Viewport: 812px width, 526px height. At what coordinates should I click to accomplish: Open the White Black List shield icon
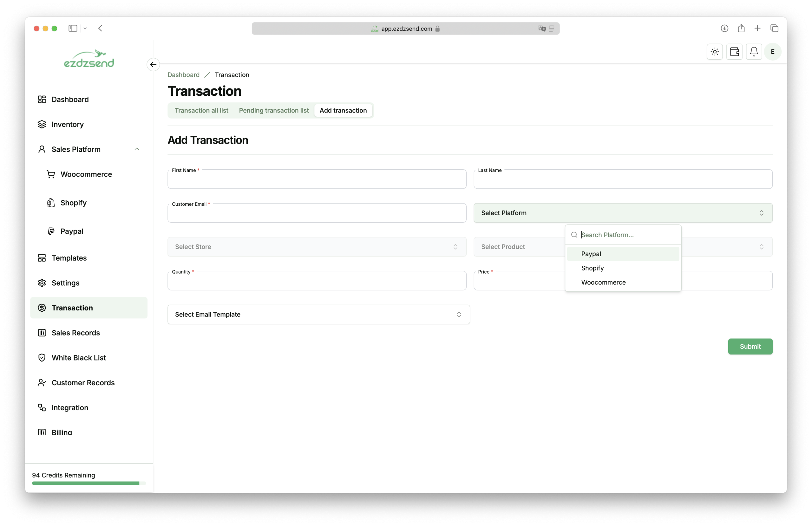point(42,358)
